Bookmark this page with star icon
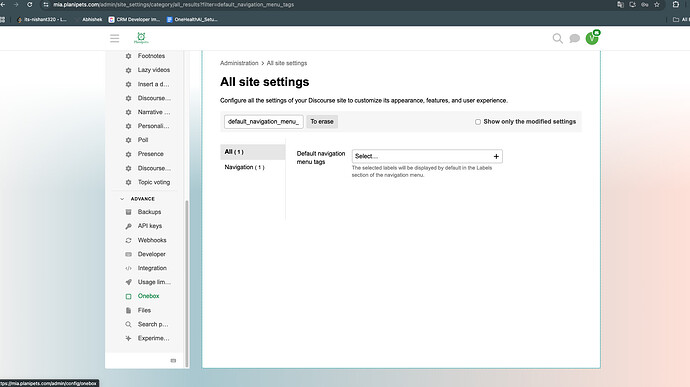This screenshot has width=690, height=387. 657,4
